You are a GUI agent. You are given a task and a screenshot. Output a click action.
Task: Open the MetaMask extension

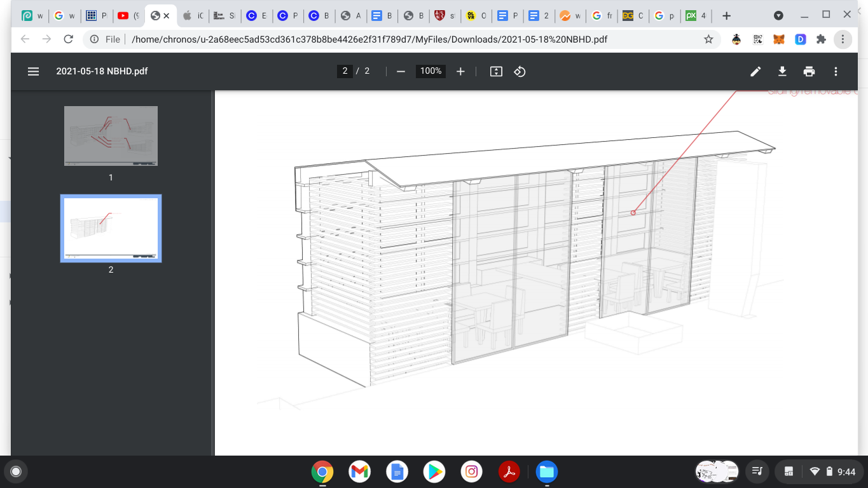[778, 39]
